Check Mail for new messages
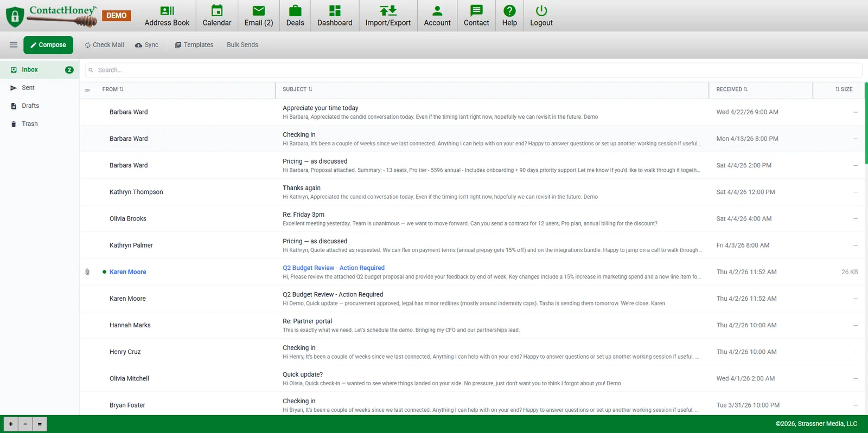 coord(104,45)
